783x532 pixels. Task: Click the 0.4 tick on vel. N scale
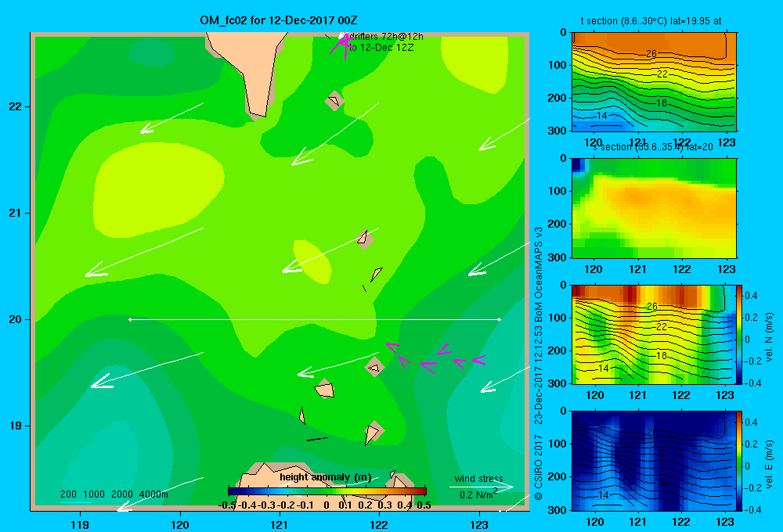(751, 296)
